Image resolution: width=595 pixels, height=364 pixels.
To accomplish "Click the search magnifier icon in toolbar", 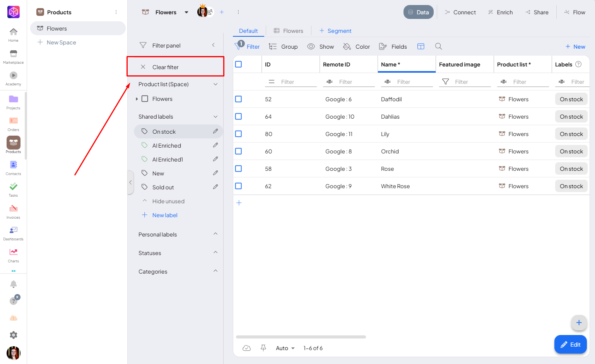I will click(x=438, y=46).
